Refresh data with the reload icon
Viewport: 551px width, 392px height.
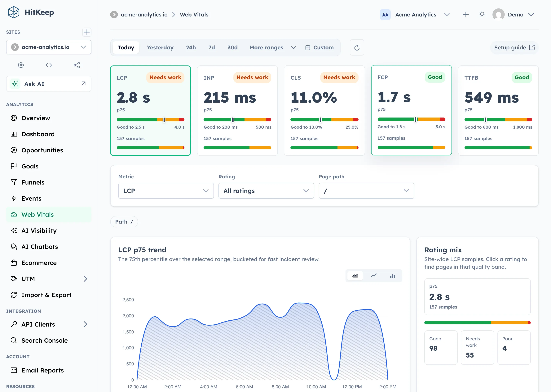(x=357, y=47)
